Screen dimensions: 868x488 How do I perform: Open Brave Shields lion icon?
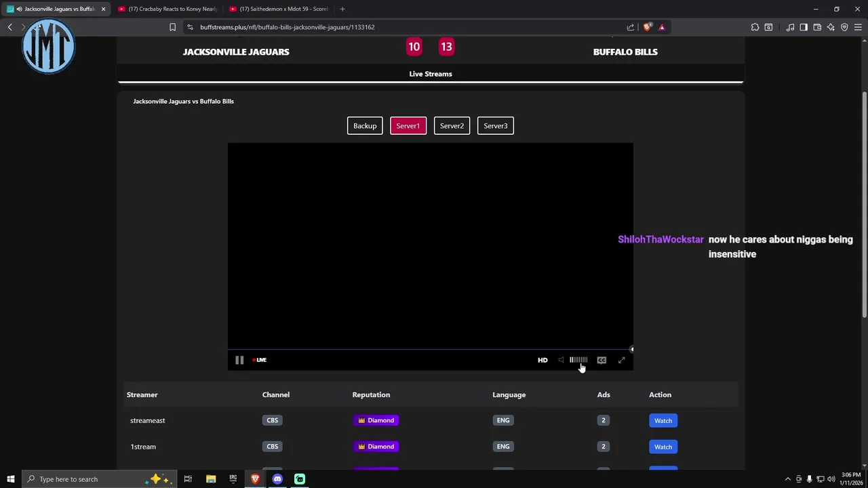pyautogui.click(x=648, y=27)
